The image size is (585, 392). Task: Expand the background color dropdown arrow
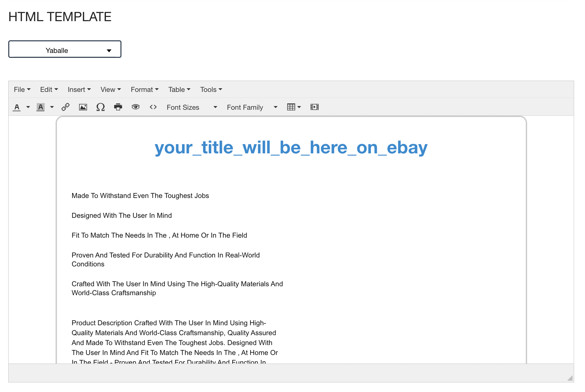52,107
